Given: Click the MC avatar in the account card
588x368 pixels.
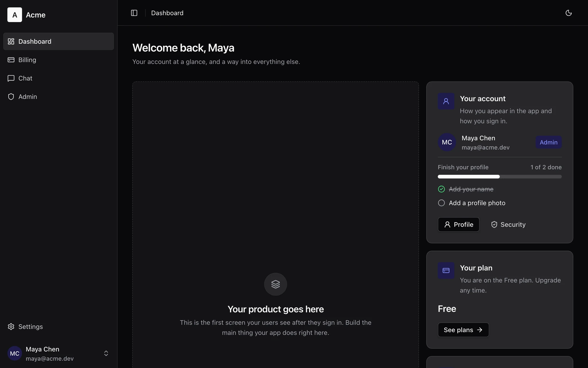Looking at the screenshot, I should 447,142.
